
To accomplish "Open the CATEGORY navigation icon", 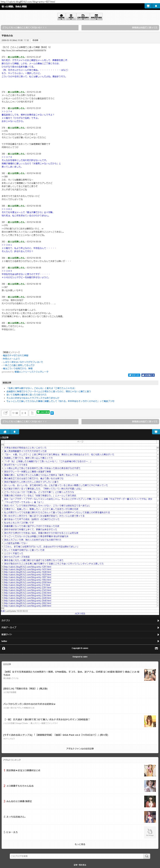I will (83, 17).
